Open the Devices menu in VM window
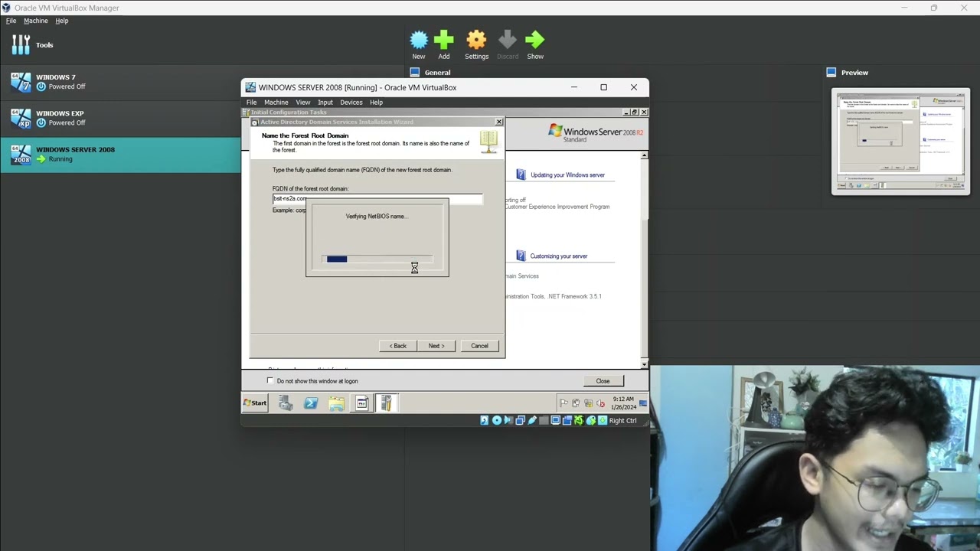The image size is (980, 551). coord(351,102)
